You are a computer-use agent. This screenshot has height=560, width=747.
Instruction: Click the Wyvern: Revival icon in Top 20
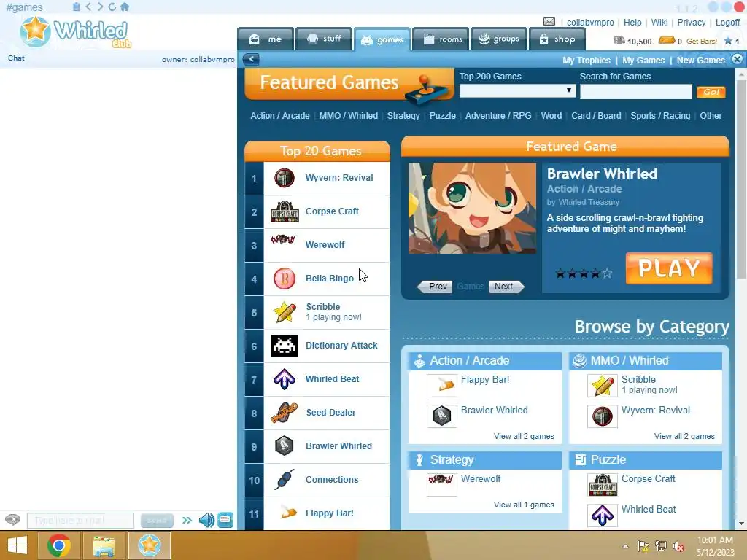pos(285,178)
